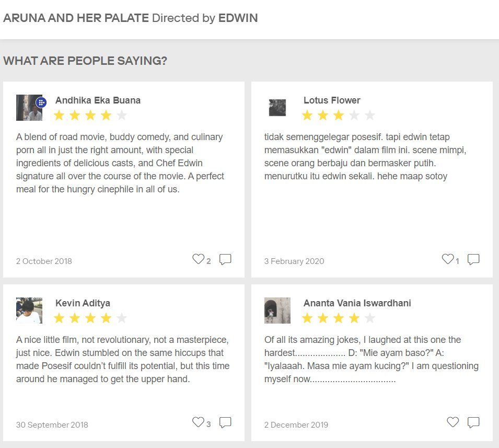This screenshot has width=499, height=448.
Task: Like Lotus Flower's review with heart icon
Action: tap(448, 259)
